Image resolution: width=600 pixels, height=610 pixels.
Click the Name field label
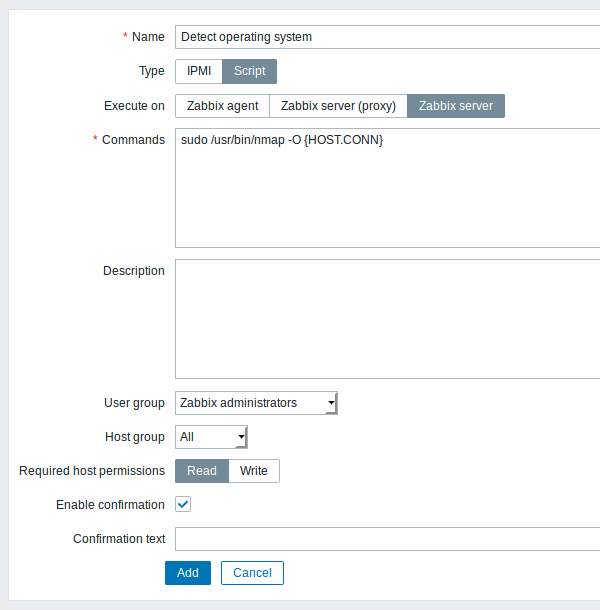point(148,37)
